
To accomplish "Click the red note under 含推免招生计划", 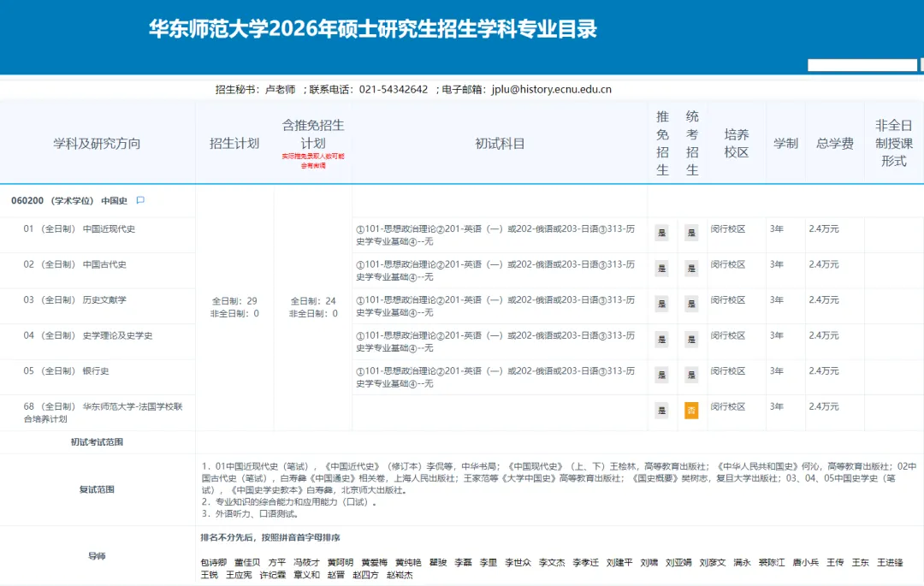I will (313, 161).
